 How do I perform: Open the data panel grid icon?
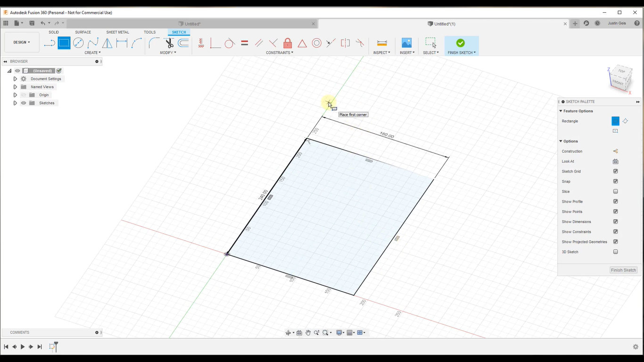[6, 23]
